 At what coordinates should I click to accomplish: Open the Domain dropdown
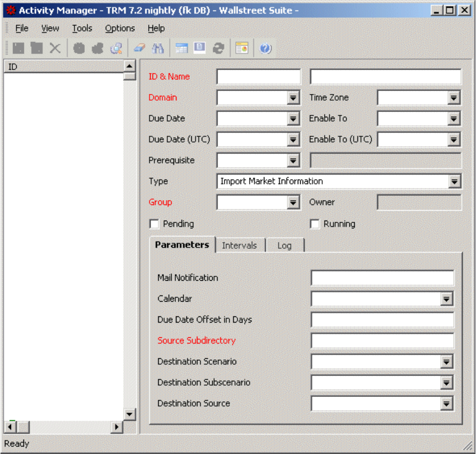[293, 98]
